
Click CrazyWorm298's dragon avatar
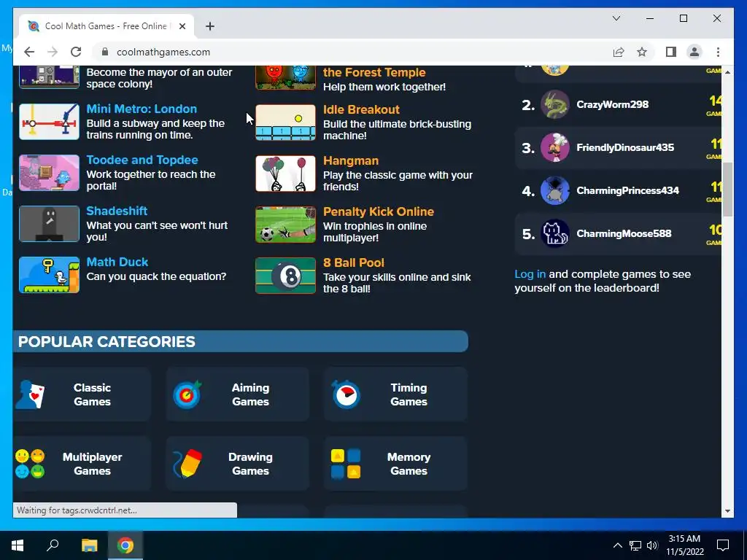coord(554,104)
